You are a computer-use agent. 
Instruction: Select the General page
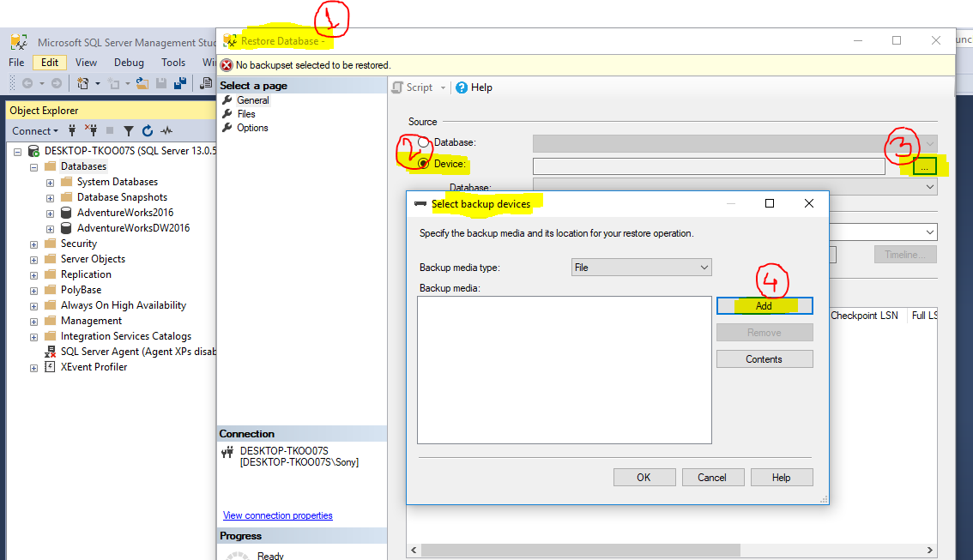(252, 100)
